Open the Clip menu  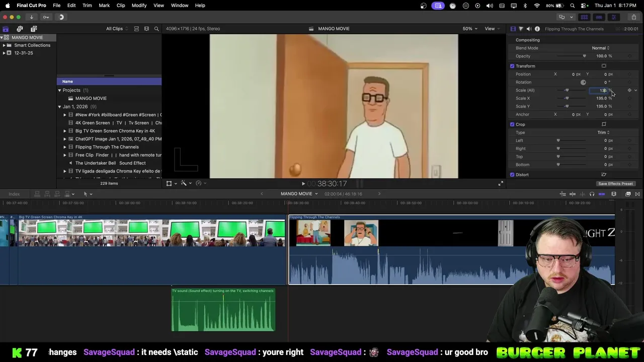click(121, 6)
